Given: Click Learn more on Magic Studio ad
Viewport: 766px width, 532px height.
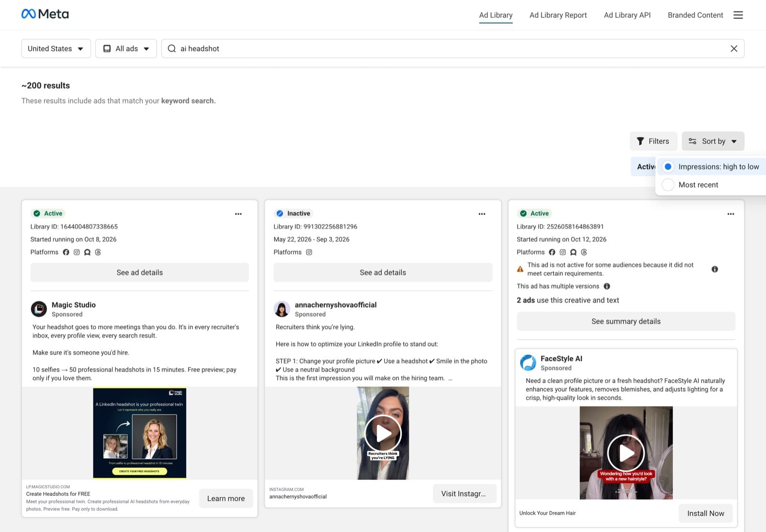Looking at the screenshot, I should click(226, 498).
